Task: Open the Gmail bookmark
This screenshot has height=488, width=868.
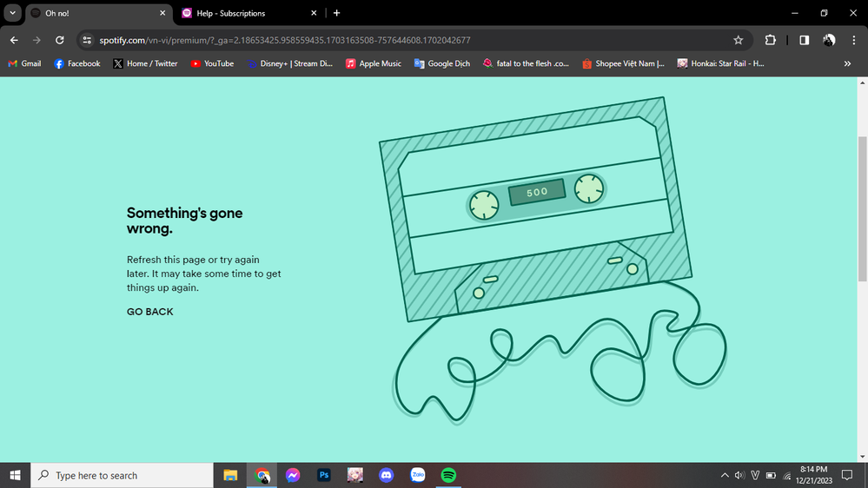Action: tap(24, 63)
